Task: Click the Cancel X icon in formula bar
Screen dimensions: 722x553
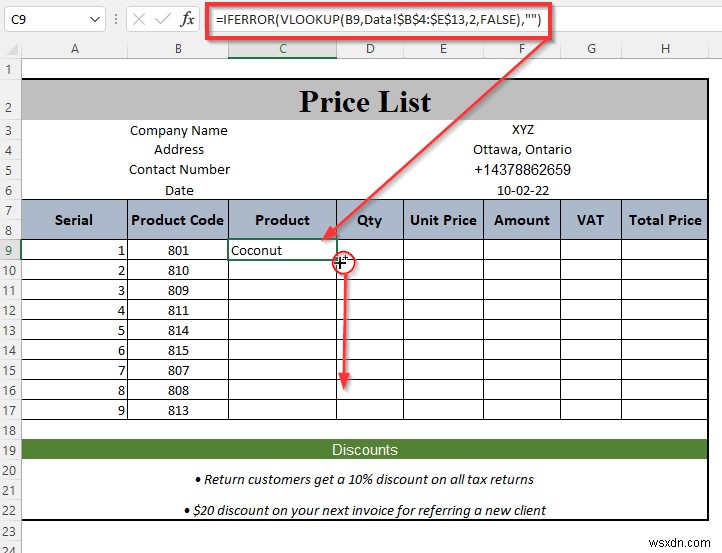Action: [x=139, y=19]
